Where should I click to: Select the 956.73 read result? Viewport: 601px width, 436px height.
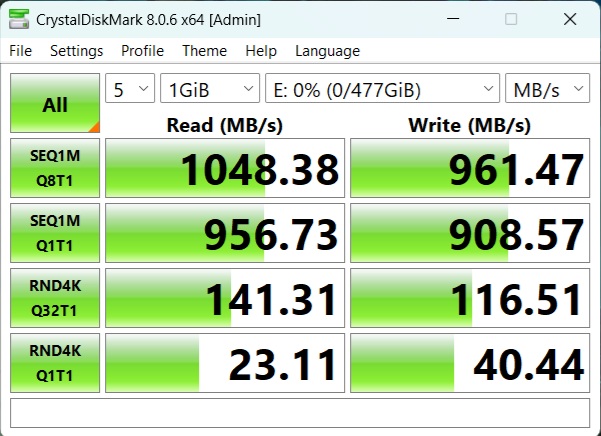[x=225, y=233]
